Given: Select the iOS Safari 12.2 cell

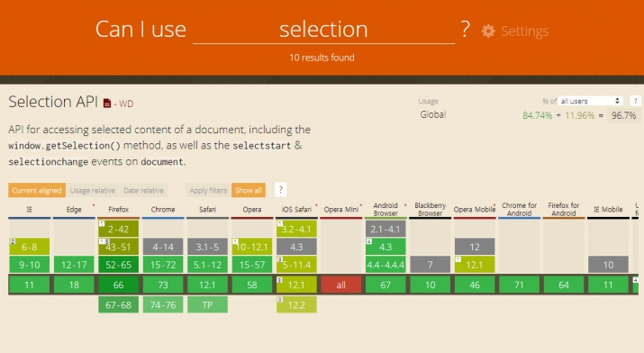Looking at the screenshot, I should pyautogui.click(x=296, y=305).
